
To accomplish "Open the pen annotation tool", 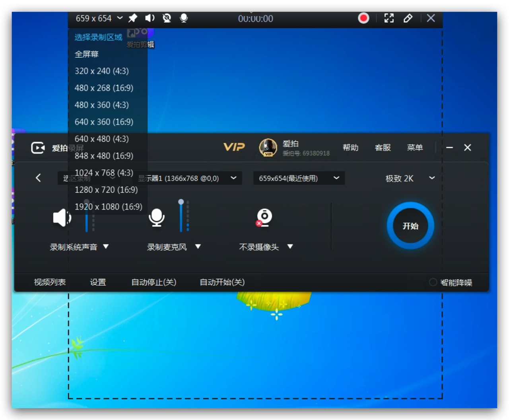I will (x=408, y=18).
